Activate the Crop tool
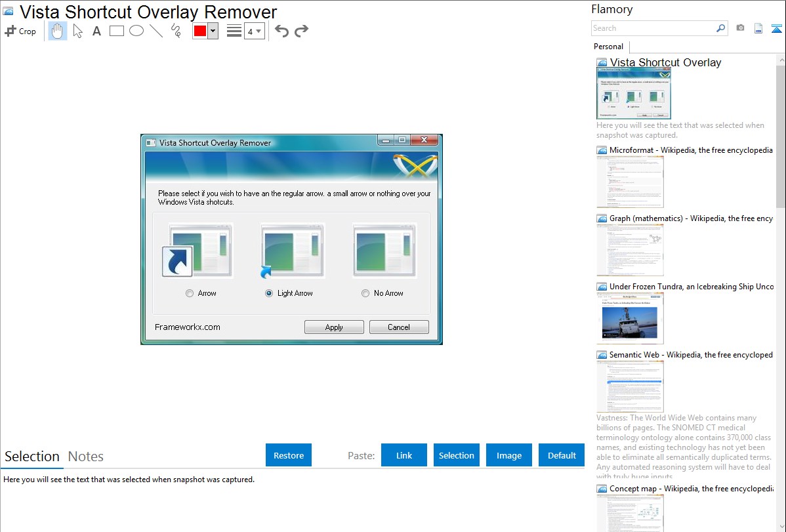Image resolution: width=786 pixels, height=532 pixels. (x=20, y=31)
